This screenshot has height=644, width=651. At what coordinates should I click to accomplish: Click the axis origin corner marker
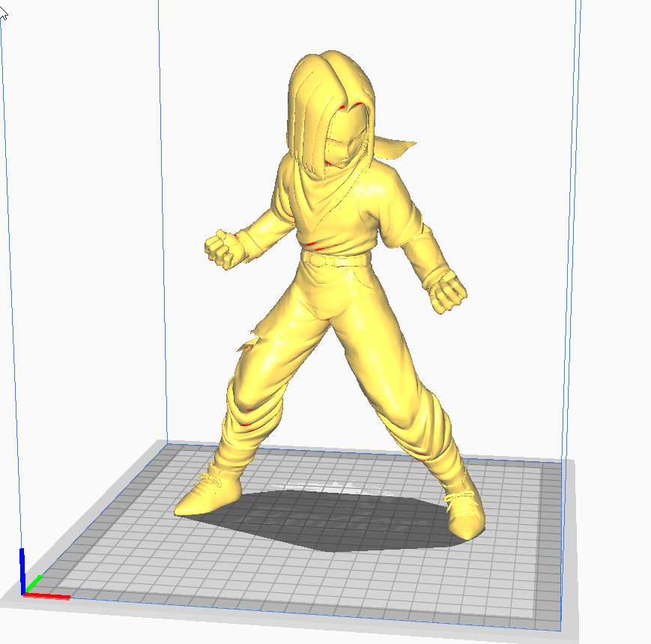coord(25,595)
